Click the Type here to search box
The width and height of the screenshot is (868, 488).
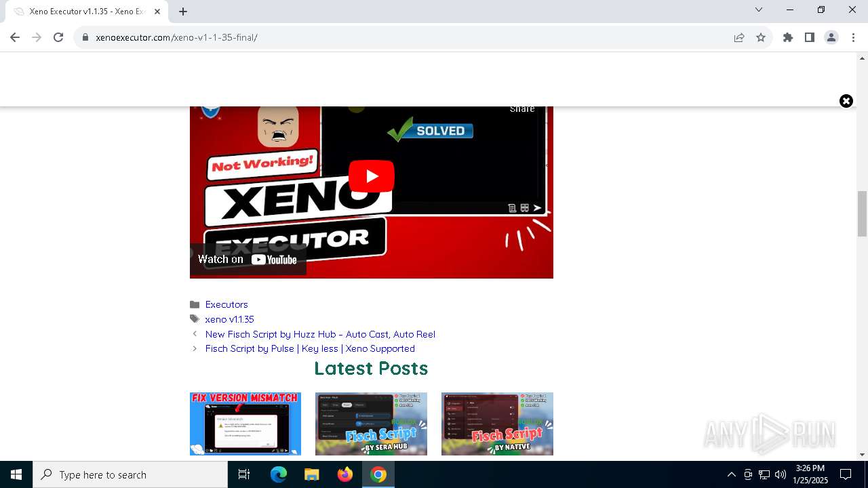click(130, 474)
